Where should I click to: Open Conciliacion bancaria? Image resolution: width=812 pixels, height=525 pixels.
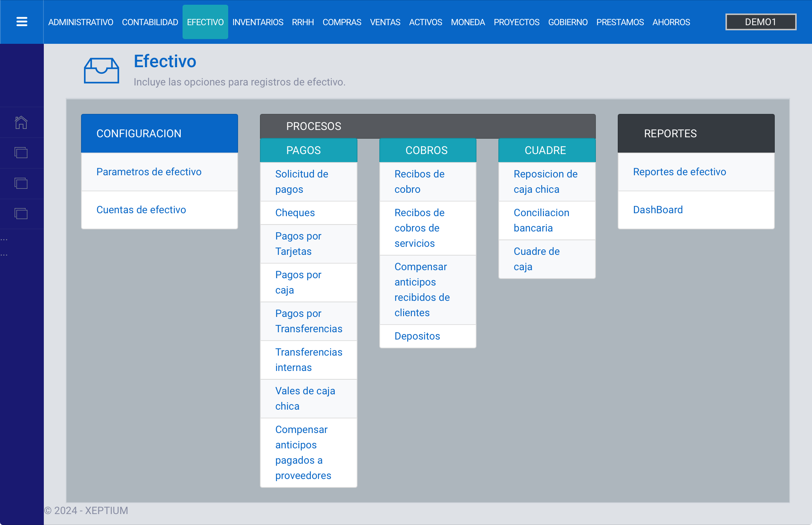point(541,220)
